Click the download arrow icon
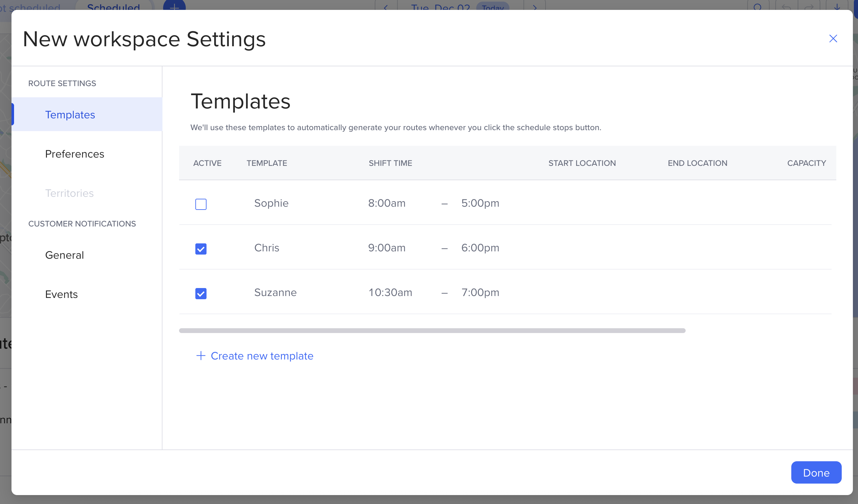858x504 pixels. tap(837, 7)
